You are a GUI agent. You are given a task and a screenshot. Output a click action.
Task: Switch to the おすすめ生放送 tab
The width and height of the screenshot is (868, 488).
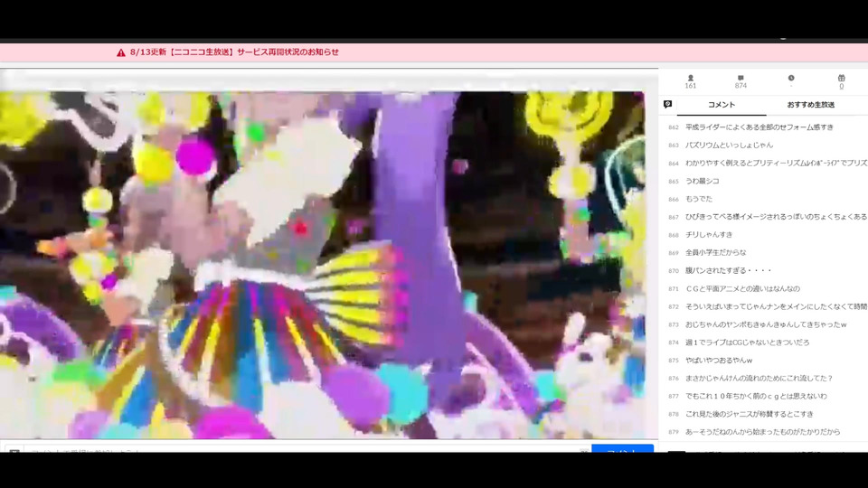point(811,105)
